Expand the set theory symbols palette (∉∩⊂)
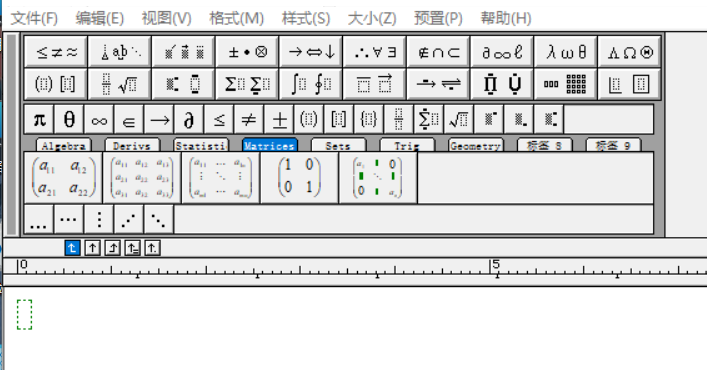Image resolution: width=707 pixels, height=370 pixels. pyautogui.click(x=438, y=52)
